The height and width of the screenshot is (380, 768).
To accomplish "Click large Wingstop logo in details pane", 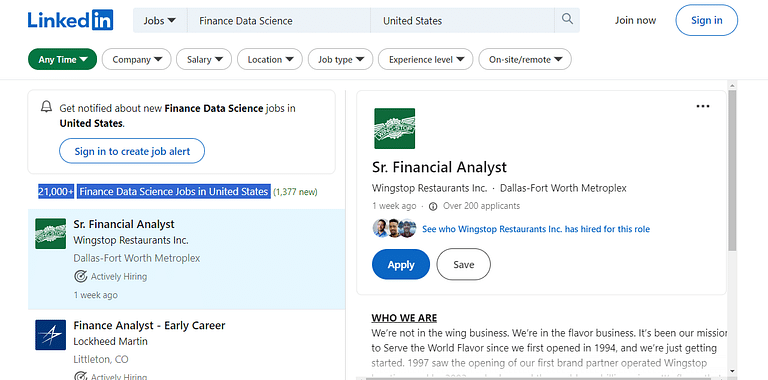I will coord(394,128).
